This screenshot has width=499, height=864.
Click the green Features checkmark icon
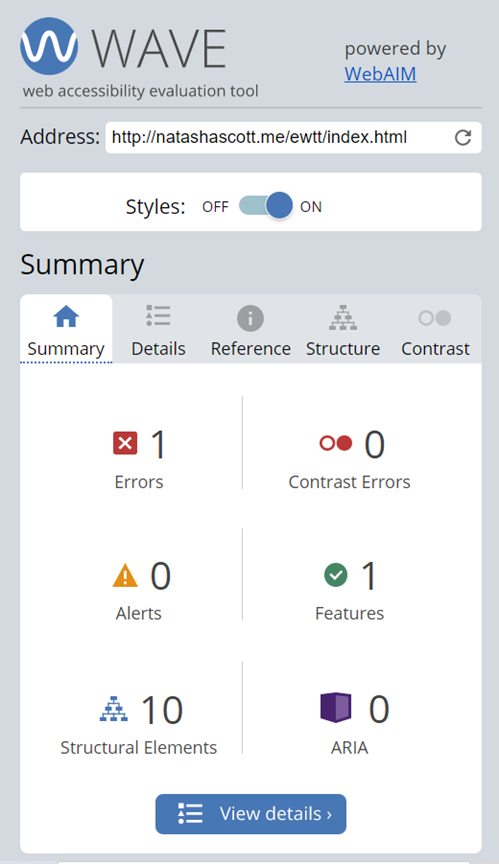pyautogui.click(x=336, y=575)
